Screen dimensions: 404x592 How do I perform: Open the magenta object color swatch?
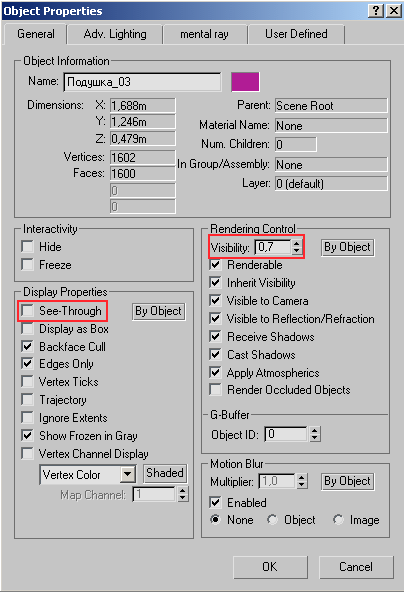tap(245, 82)
